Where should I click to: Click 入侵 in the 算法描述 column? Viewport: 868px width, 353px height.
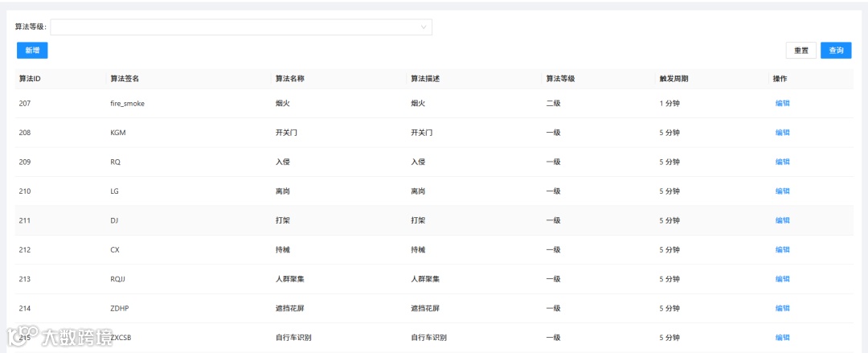pos(418,162)
